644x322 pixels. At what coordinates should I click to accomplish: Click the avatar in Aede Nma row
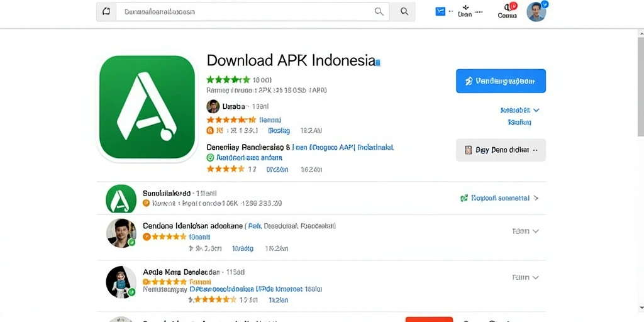tap(121, 282)
